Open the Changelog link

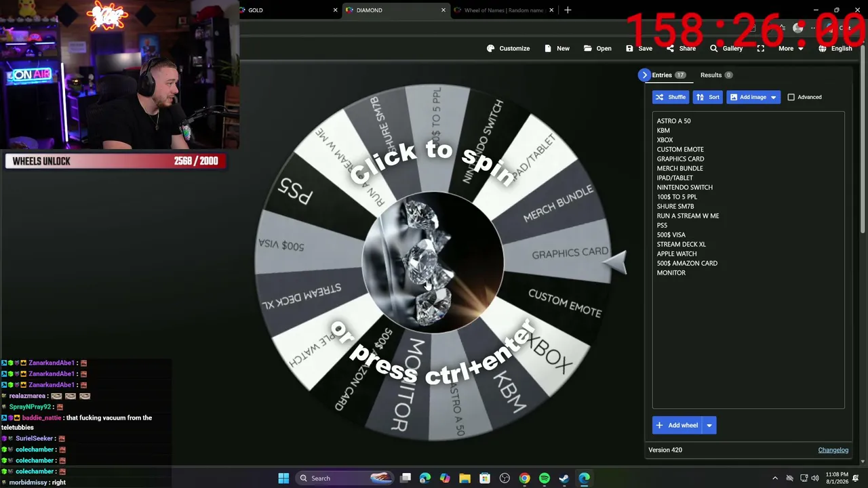(833, 450)
